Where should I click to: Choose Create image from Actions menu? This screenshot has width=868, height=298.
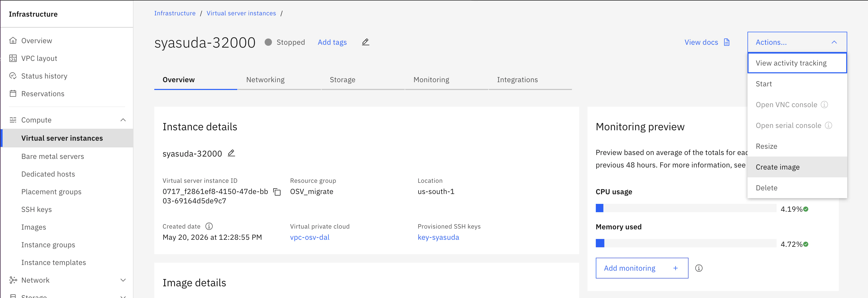[x=797, y=167]
